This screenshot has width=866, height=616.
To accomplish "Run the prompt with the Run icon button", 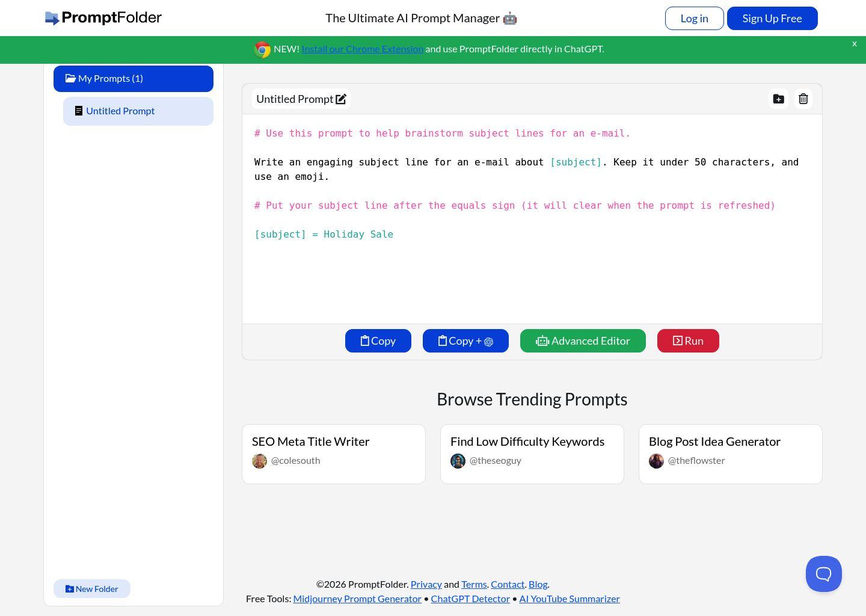I will point(687,340).
